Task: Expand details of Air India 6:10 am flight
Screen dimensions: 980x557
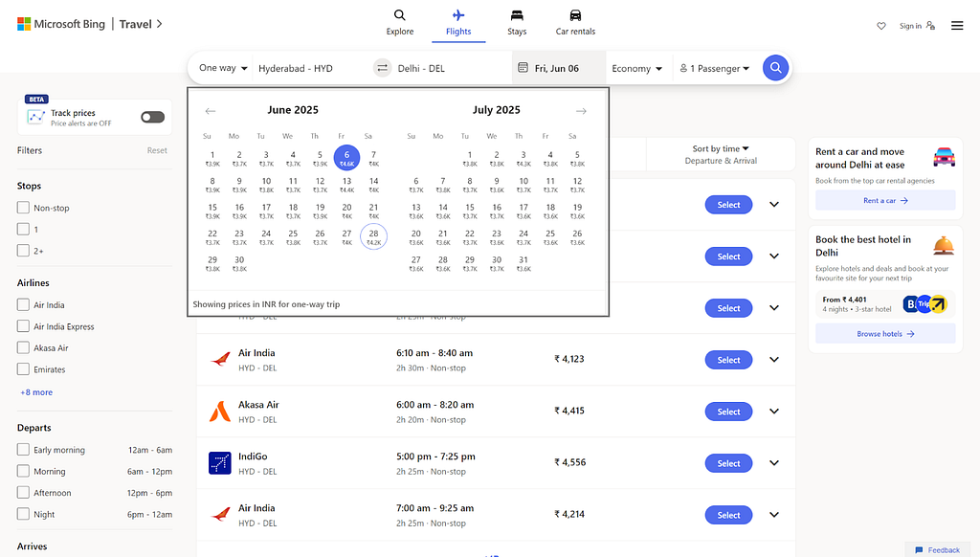Action: click(x=773, y=360)
